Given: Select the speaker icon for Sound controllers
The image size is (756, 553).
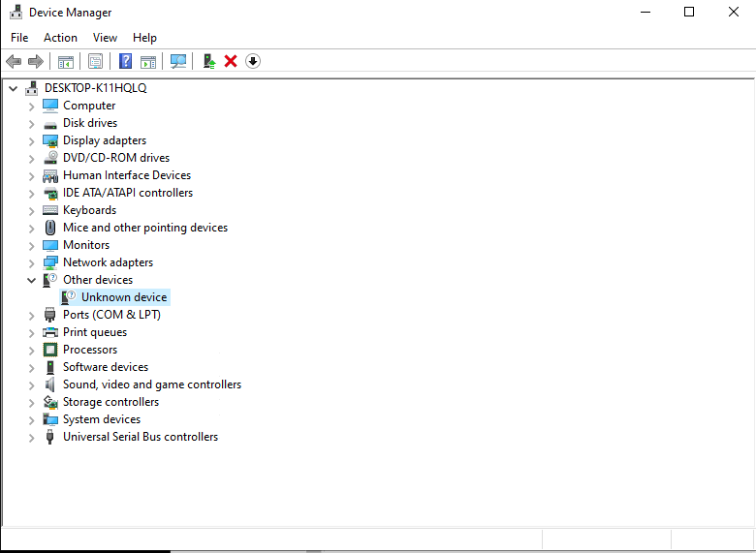Looking at the screenshot, I should point(50,384).
